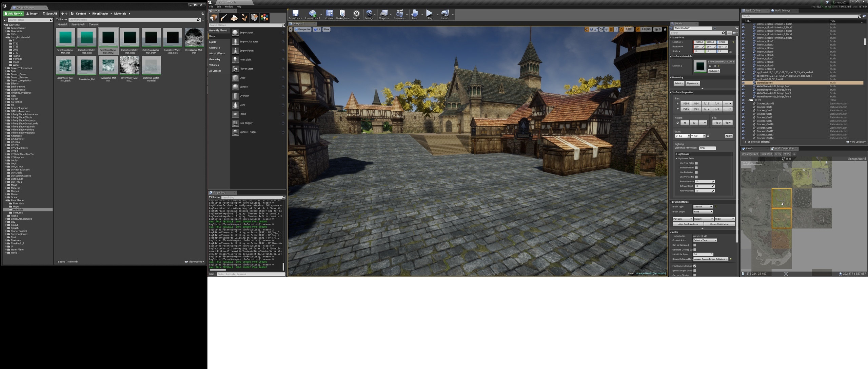Click the Flip U button
Image resolution: width=868 pixels, height=369 pixels.
(717, 123)
